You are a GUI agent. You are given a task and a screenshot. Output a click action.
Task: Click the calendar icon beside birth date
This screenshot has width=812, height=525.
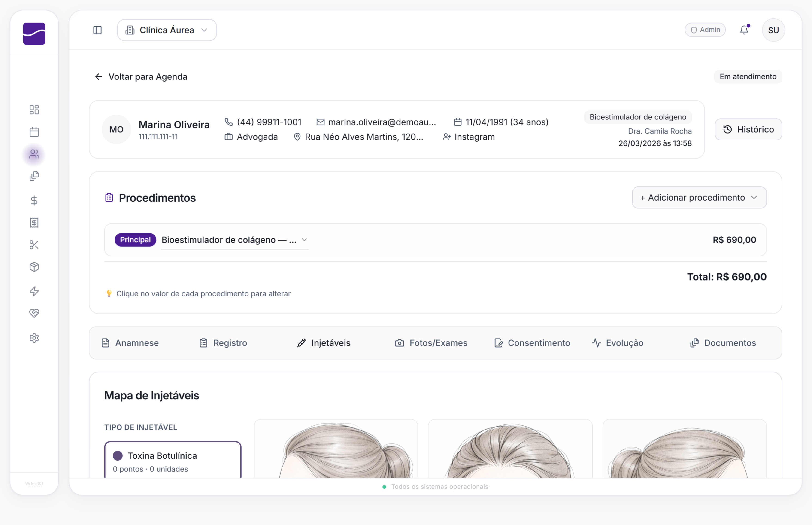tap(458, 122)
